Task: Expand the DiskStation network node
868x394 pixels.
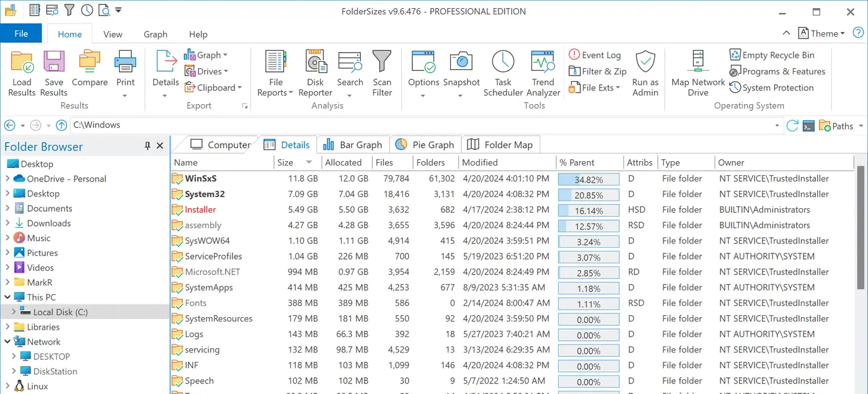Action: pos(14,372)
